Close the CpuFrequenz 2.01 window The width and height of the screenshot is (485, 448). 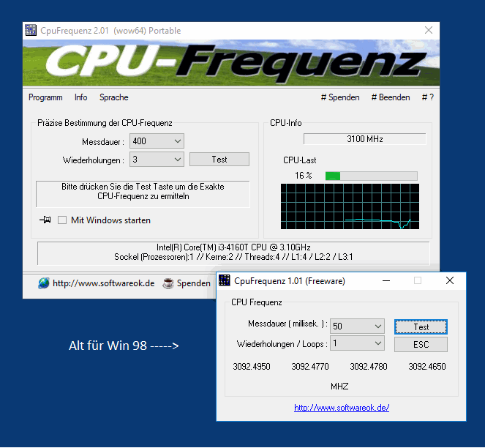point(429,30)
